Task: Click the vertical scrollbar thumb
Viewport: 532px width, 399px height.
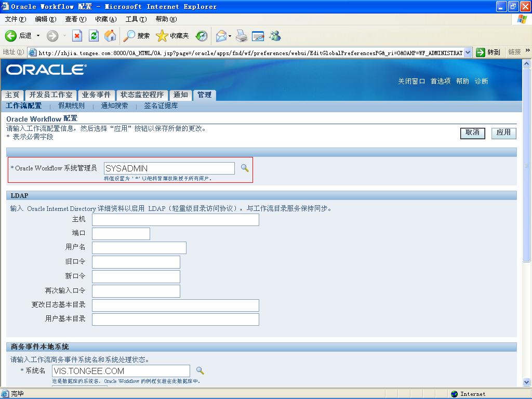Action: [x=527, y=165]
